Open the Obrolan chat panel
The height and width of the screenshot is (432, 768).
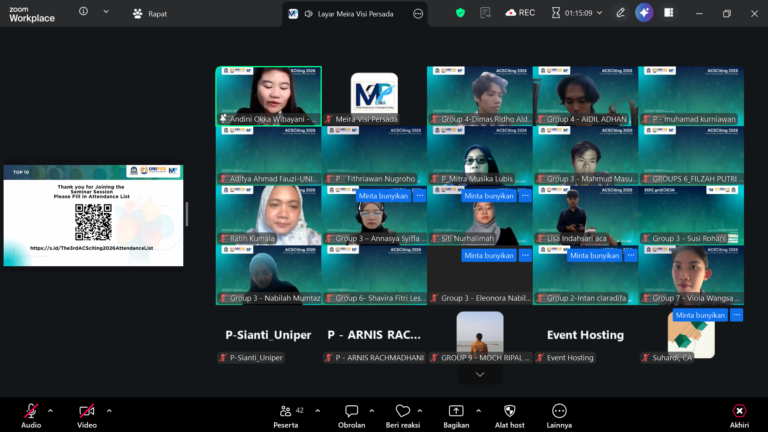pos(351,416)
